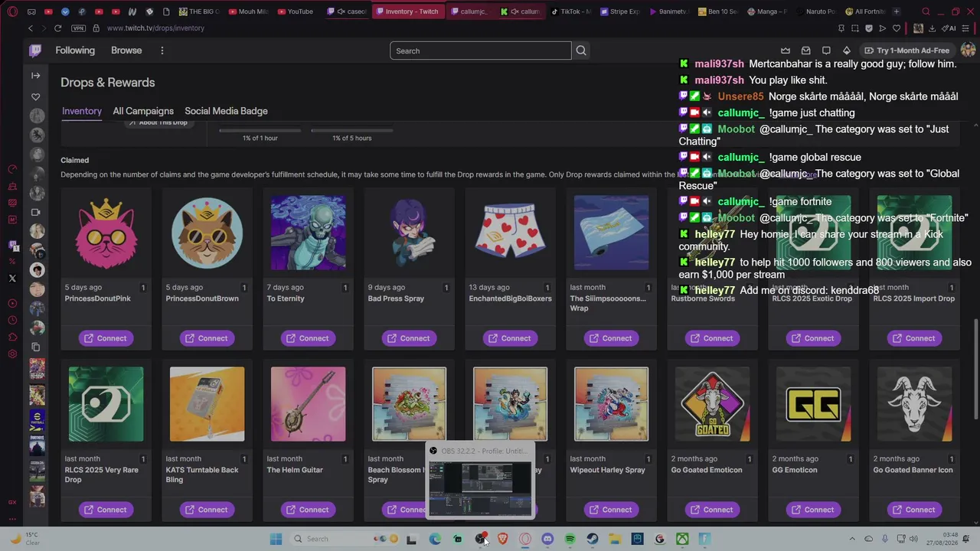Click the "Claimed" section heading

[x=75, y=160]
